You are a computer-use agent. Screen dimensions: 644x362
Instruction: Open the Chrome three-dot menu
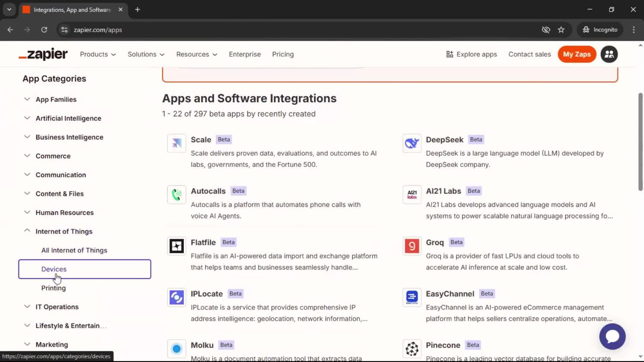tap(634, 30)
